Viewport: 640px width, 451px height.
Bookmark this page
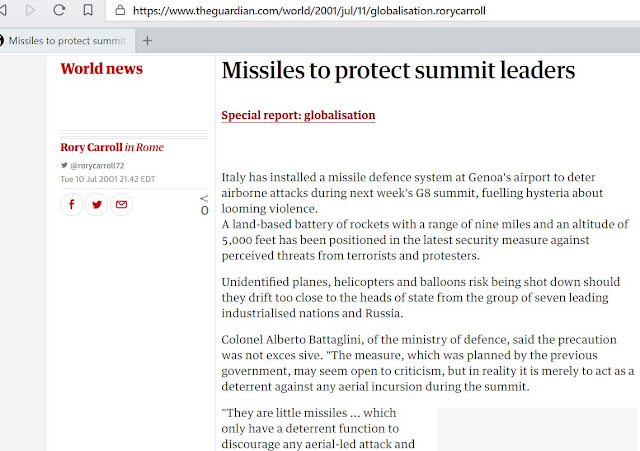click(88, 11)
